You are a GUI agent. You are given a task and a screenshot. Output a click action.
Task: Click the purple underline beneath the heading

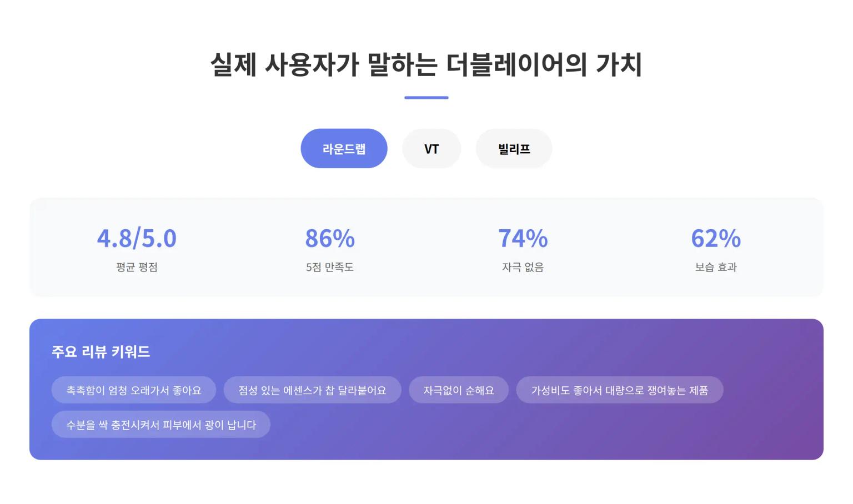426,98
